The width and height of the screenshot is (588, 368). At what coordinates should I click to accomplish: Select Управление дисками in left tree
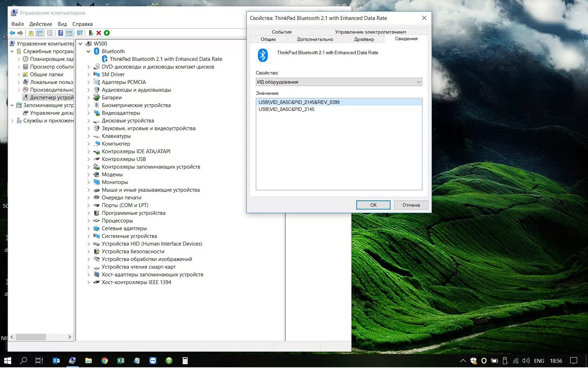(48, 113)
